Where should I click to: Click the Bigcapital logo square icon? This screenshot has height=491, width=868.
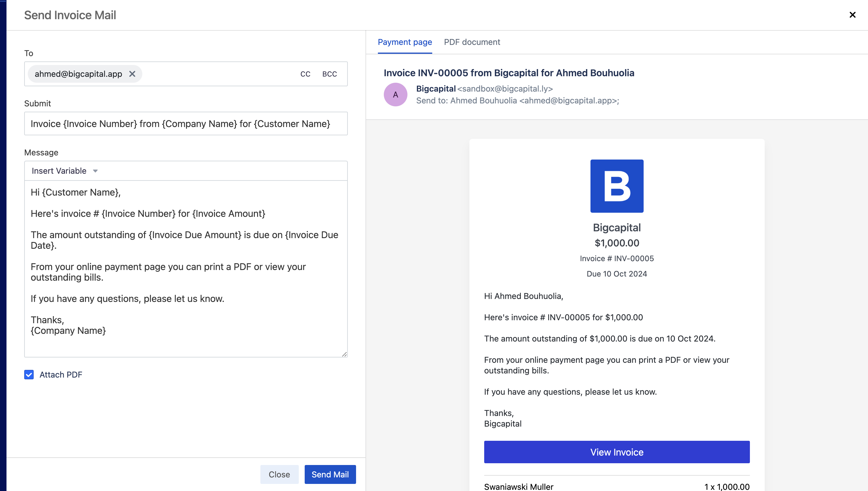point(616,186)
